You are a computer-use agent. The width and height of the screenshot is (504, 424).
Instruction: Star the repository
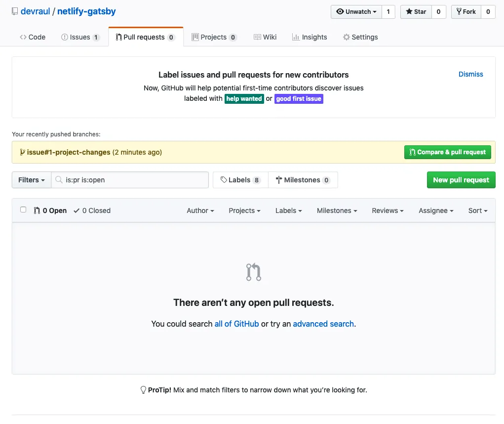(416, 12)
